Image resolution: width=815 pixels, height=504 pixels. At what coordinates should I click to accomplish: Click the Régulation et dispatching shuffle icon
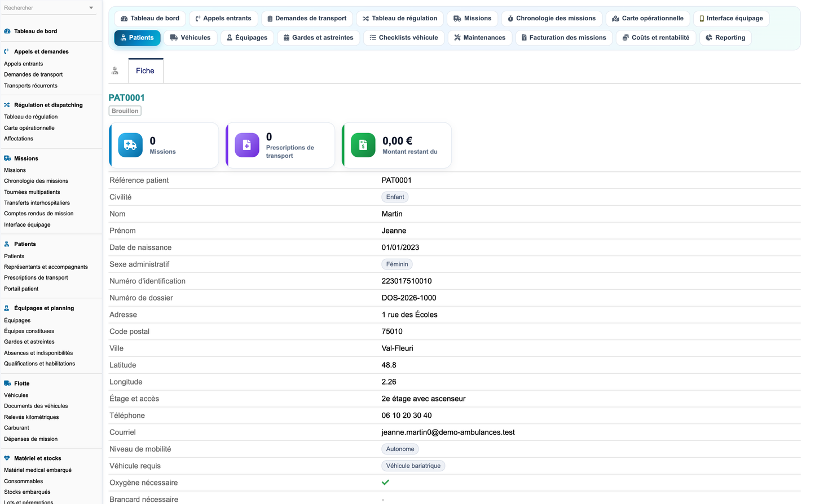click(x=7, y=105)
